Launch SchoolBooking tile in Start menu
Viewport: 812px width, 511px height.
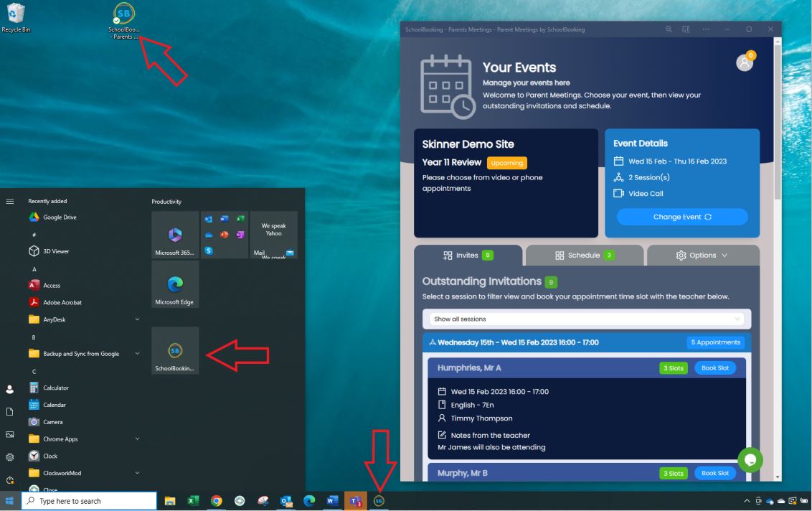pos(175,351)
